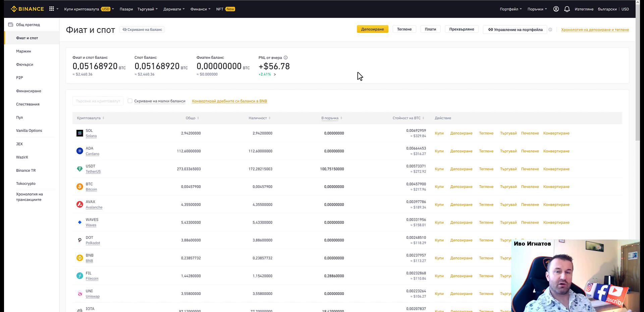Click the cryptocurrency search field
644x312 pixels.
[x=98, y=101]
